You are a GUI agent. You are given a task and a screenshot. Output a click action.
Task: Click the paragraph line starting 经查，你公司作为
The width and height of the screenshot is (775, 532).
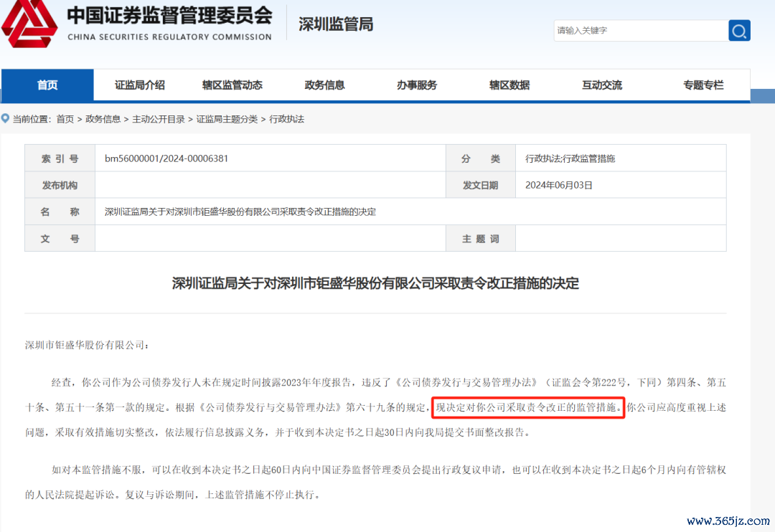pyautogui.click(x=388, y=382)
